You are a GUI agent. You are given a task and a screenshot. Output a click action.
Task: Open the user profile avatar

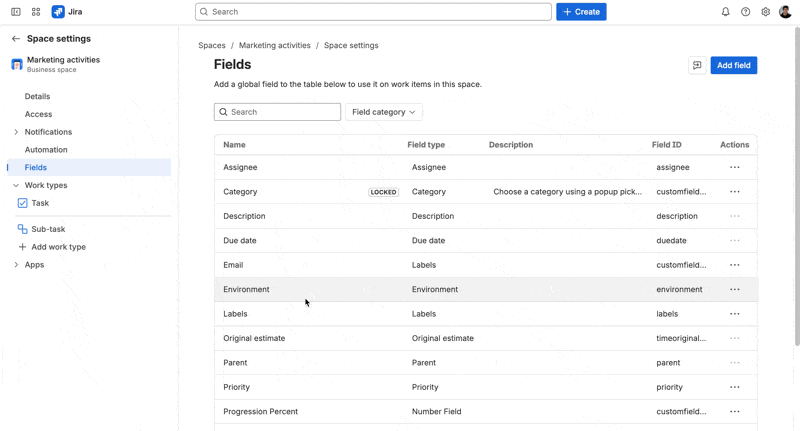pos(785,12)
